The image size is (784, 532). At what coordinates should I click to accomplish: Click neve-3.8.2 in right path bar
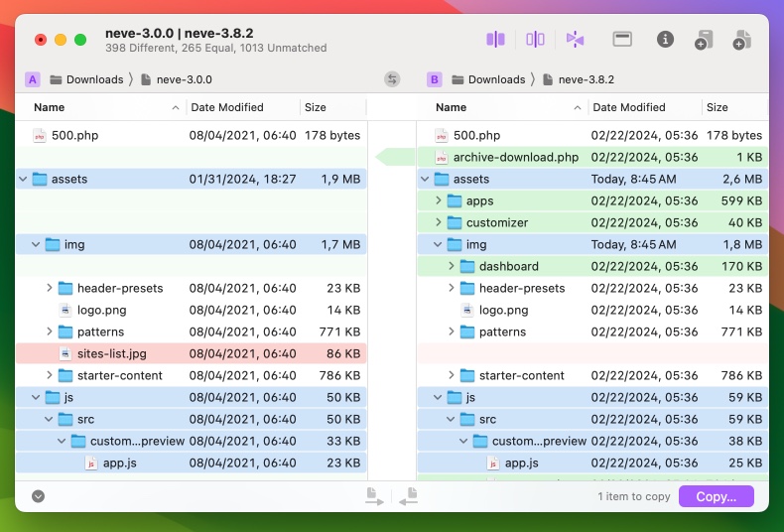pos(579,79)
